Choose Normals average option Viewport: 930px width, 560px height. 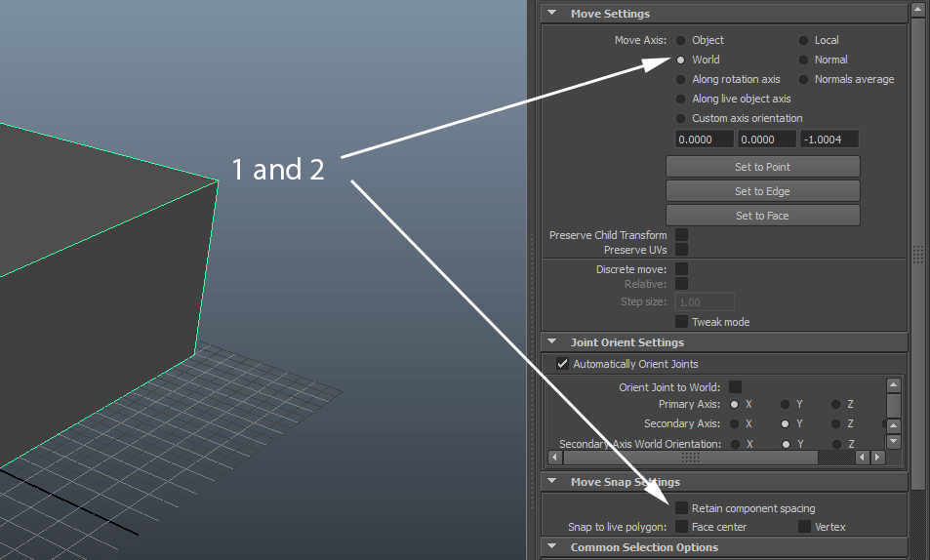(804, 79)
